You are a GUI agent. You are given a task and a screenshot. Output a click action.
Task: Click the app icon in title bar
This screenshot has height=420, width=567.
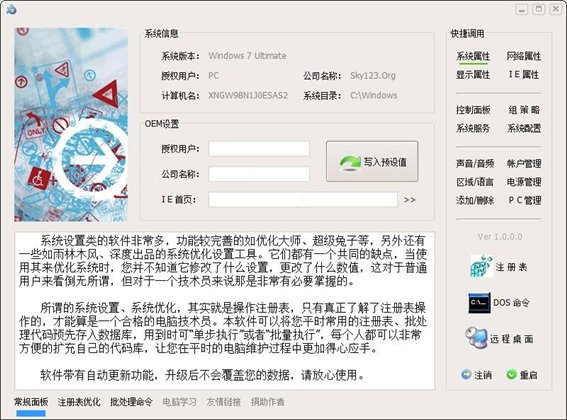[x=11, y=9]
